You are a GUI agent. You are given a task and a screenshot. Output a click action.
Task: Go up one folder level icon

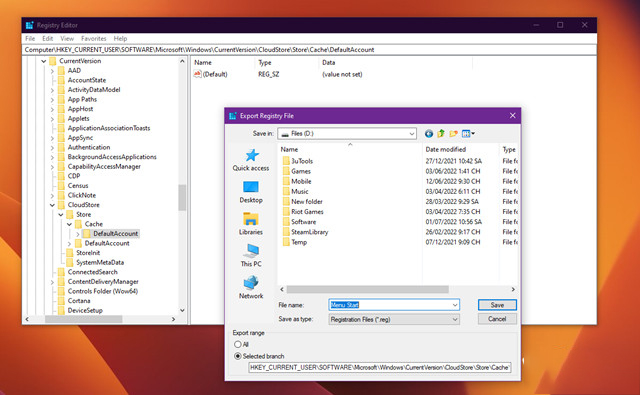pyautogui.click(x=441, y=133)
